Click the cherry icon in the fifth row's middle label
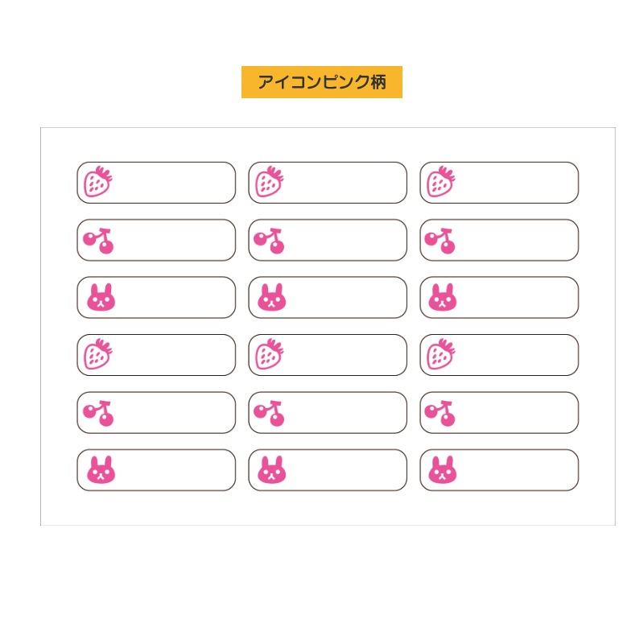This screenshot has width=644, height=644. 270,413
